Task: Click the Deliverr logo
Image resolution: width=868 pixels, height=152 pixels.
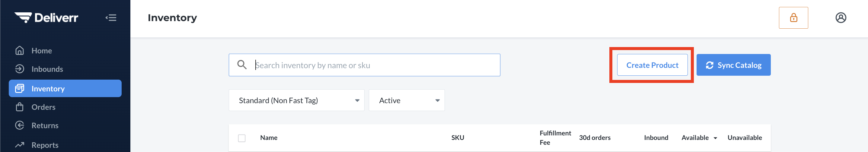Action: 46,17
